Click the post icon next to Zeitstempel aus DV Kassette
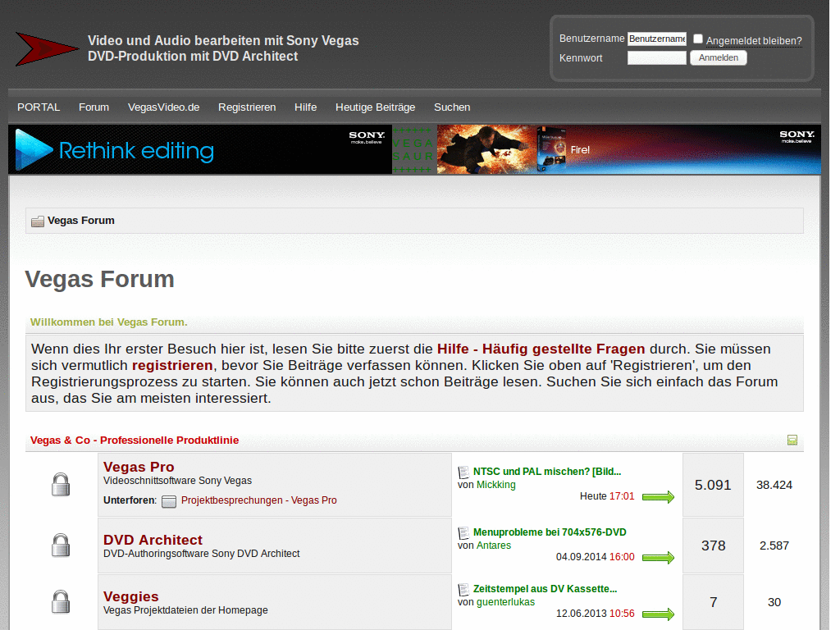The width and height of the screenshot is (840, 630). click(x=463, y=589)
